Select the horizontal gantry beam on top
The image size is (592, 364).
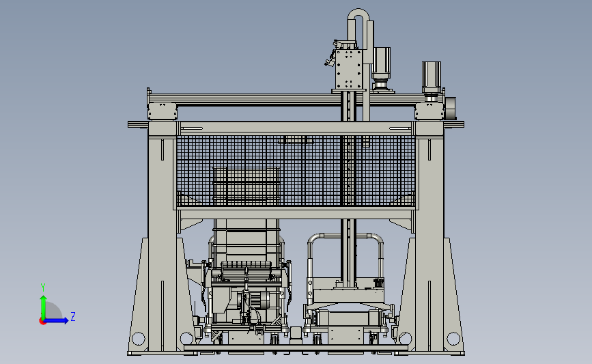pyautogui.click(x=296, y=99)
